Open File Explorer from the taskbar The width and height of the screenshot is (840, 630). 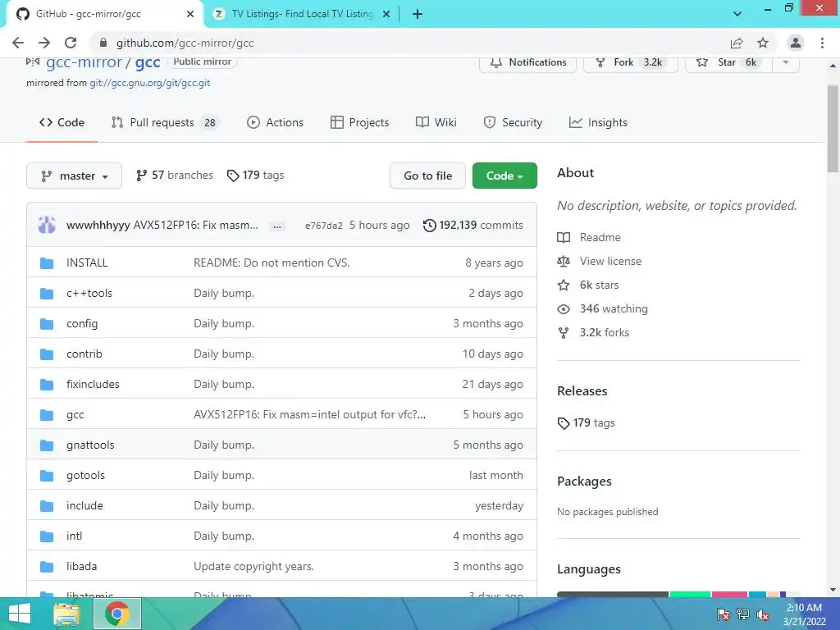click(x=66, y=614)
